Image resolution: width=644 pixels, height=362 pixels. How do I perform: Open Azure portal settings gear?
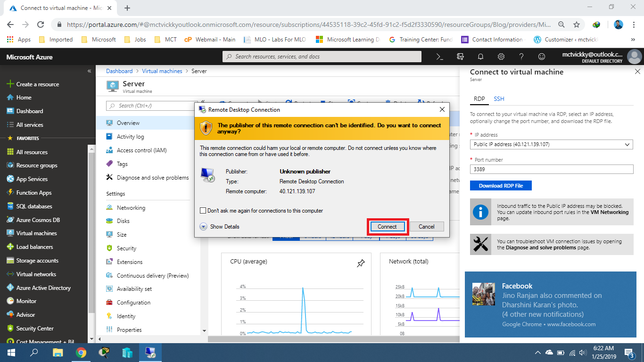[x=501, y=57]
